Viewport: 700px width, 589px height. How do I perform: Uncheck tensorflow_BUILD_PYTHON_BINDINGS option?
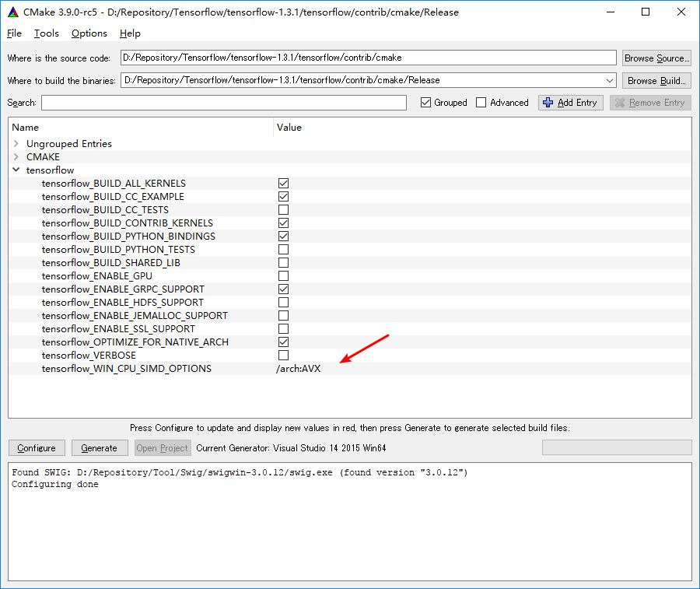coord(283,236)
